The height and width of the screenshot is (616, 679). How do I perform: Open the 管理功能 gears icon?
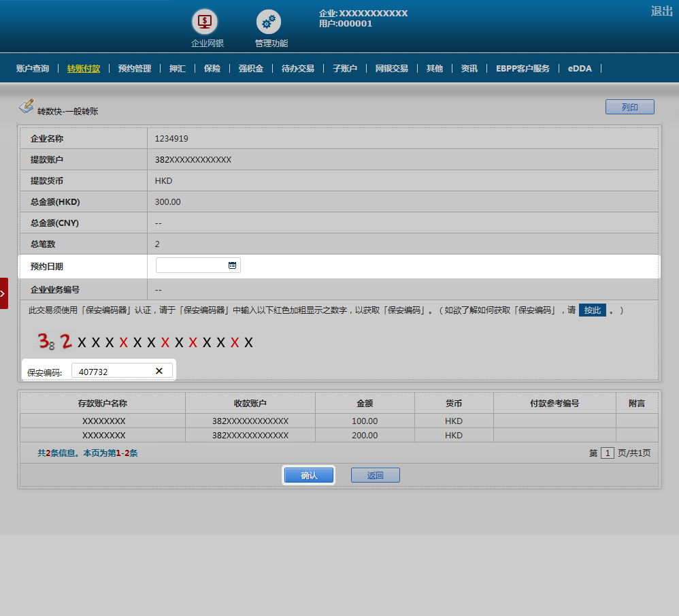[x=269, y=22]
